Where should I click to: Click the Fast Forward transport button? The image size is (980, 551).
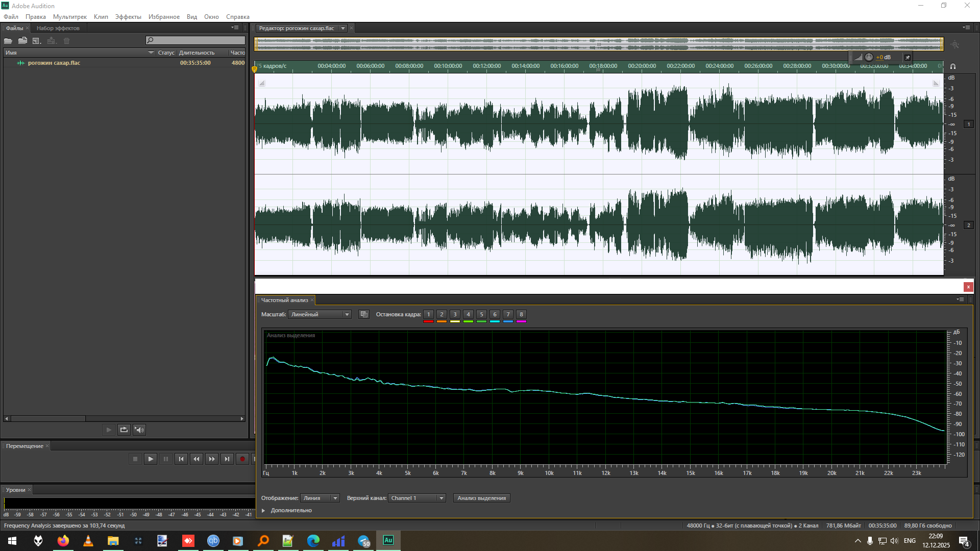[x=212, y=459]
